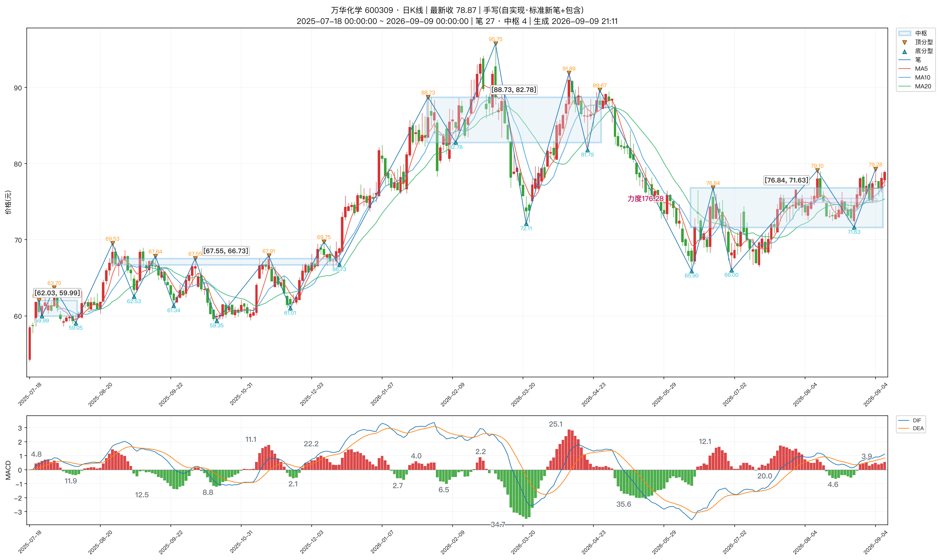This screenshot has width=940, height=560.
Task: Click the 69.53 top fractal price label
Action: (x=112, y=238)
